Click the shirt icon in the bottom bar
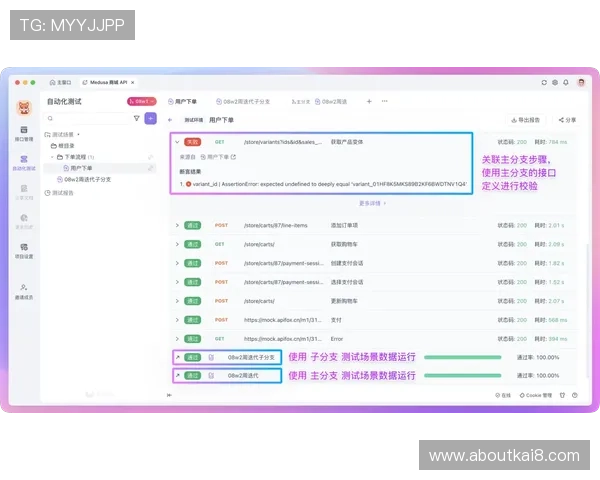The height and width of the screenshot is (480, 600). click(x=562, y=395)
